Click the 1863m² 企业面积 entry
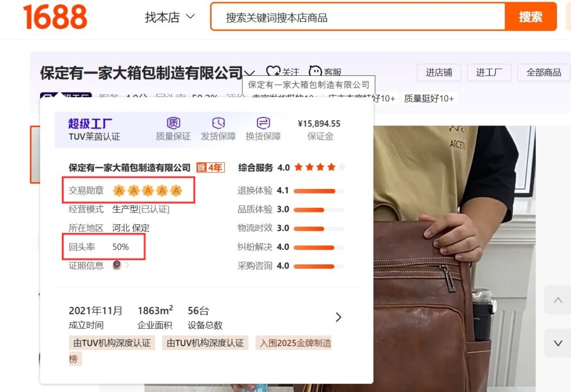This screenshot has width=571, height=392. click(155, 317)
